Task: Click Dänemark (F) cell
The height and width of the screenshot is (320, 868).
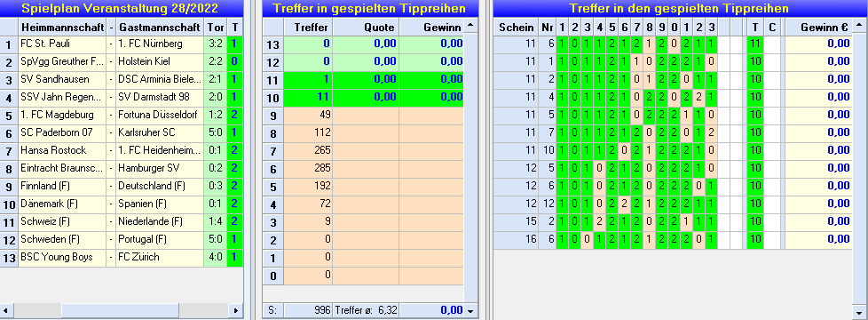Action: (62, 204)
